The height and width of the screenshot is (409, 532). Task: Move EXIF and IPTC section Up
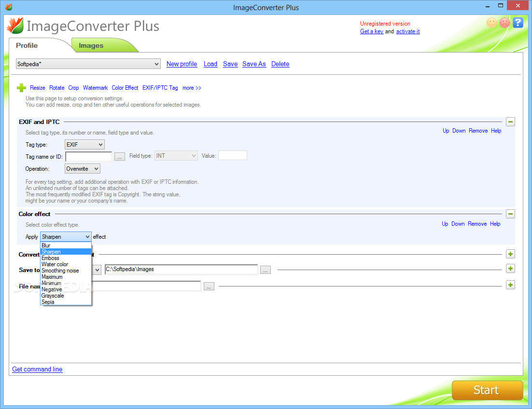pos(446,131)
